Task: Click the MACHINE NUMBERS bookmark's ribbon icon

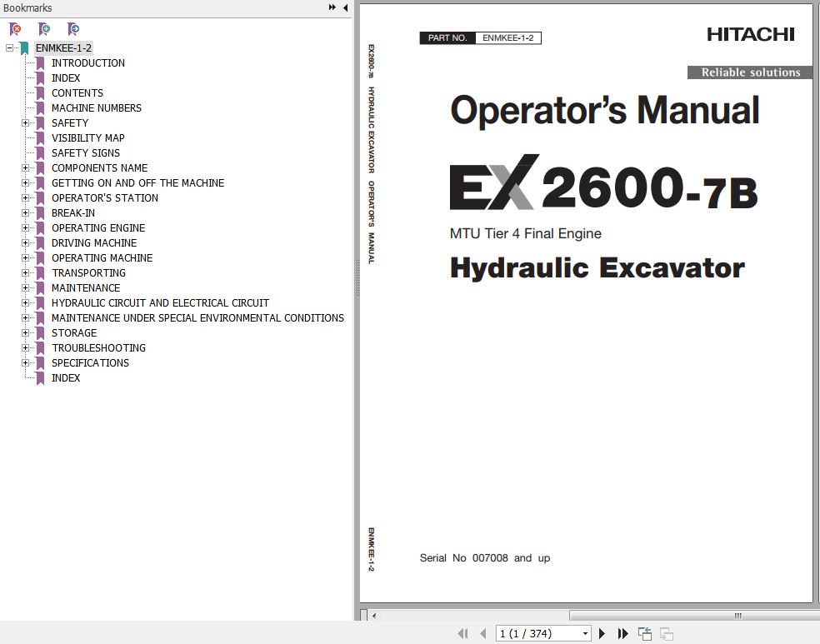Action: click(40, 108)
